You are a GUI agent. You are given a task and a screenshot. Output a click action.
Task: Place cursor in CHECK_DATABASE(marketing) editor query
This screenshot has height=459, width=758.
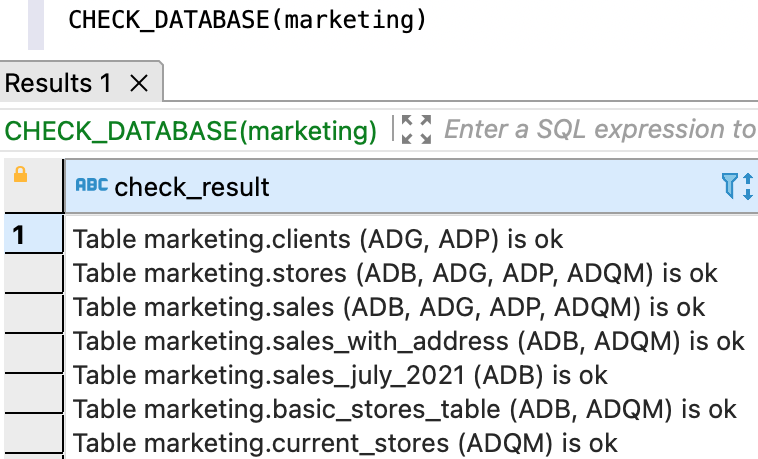click(247, 20)
